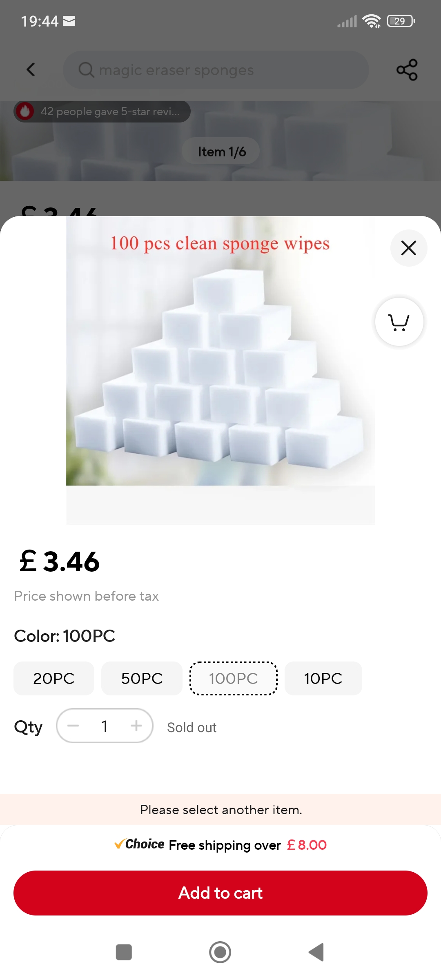
Task: Close the variant selection sheet
Action: point(408,248)
